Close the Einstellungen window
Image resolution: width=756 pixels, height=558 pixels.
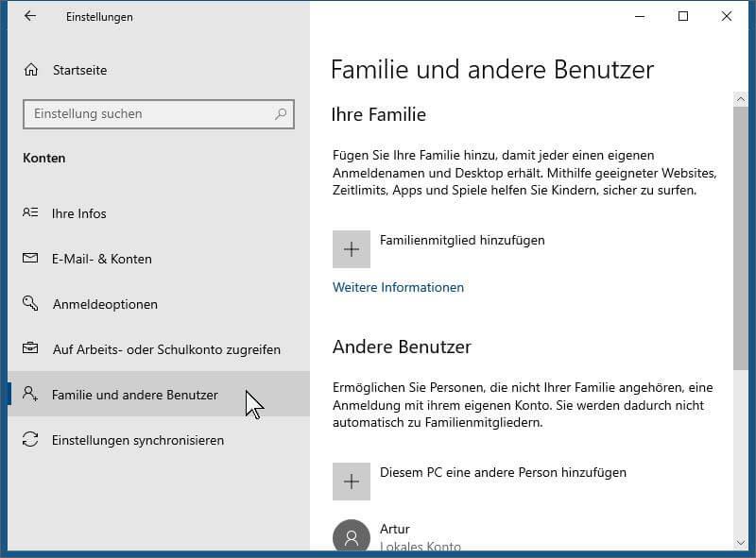point(727,16)
